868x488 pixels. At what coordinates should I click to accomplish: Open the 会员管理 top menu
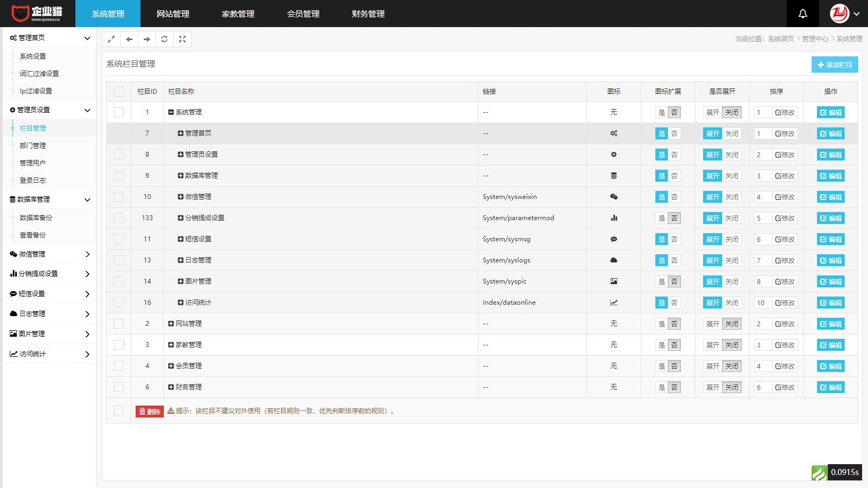[x=303, y=14]
